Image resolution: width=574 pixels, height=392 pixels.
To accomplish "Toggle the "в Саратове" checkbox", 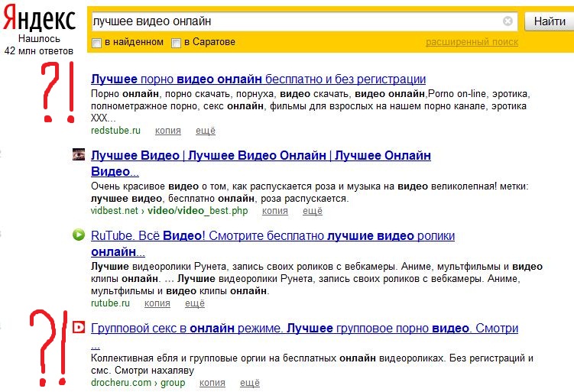I will [x=177, y=43].
